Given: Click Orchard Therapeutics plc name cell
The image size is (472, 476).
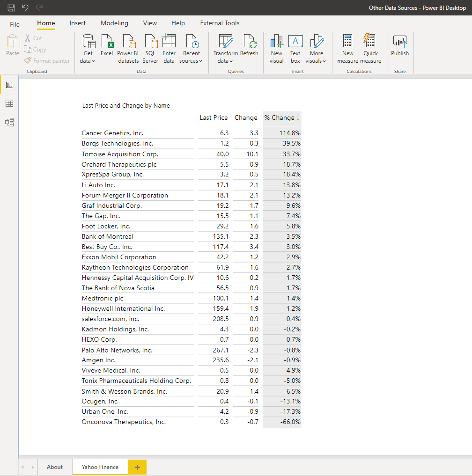Looking at the screenshot, I should (119, 164).
